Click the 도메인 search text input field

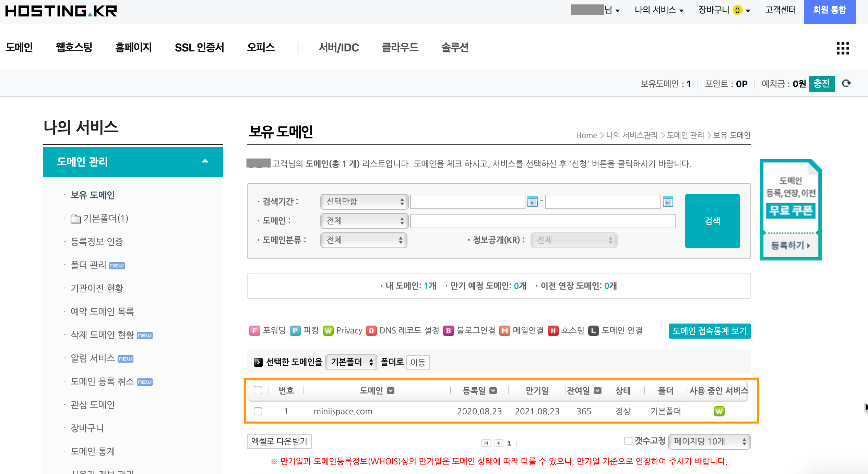click(x=543, y=221)
